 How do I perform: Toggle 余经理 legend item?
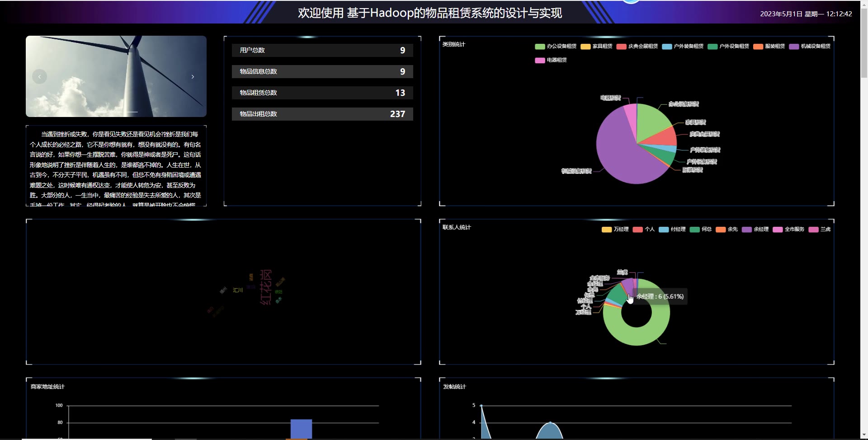point(755,229)
